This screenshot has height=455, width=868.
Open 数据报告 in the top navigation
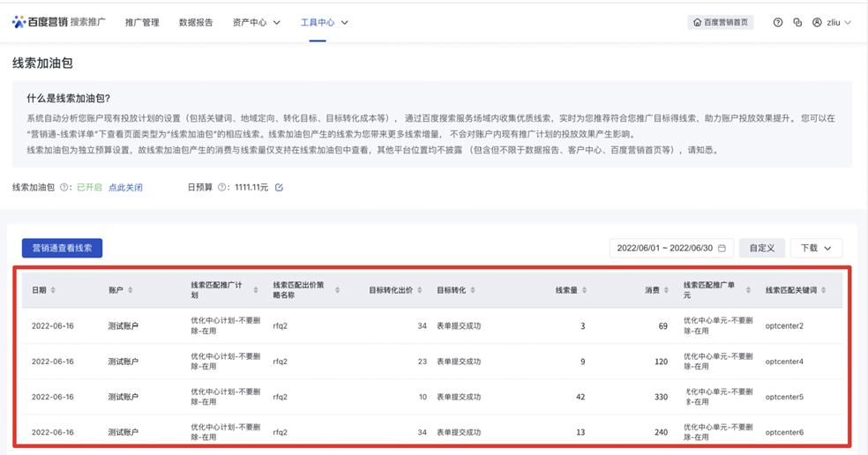pyautogui.click(x=196, y=22)
